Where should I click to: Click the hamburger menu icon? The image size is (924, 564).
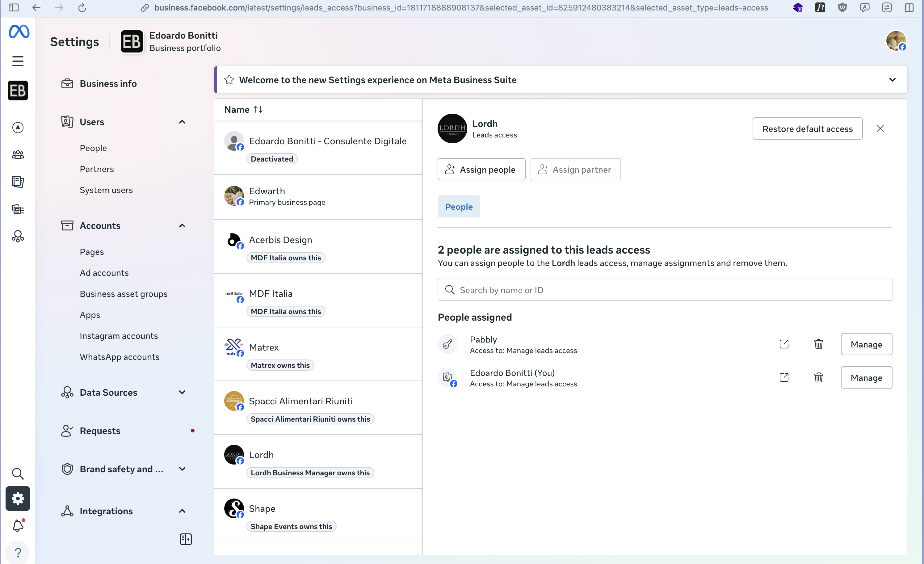18,61
